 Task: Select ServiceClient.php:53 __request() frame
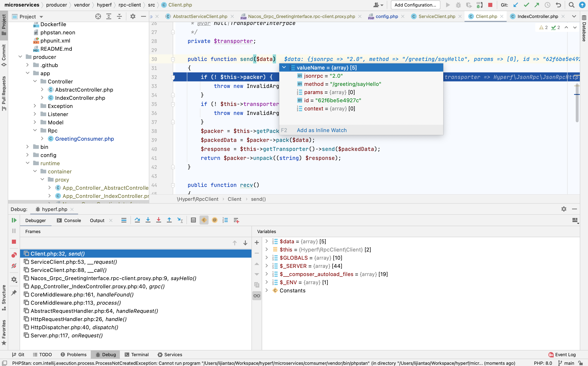(x=74, y=262)
